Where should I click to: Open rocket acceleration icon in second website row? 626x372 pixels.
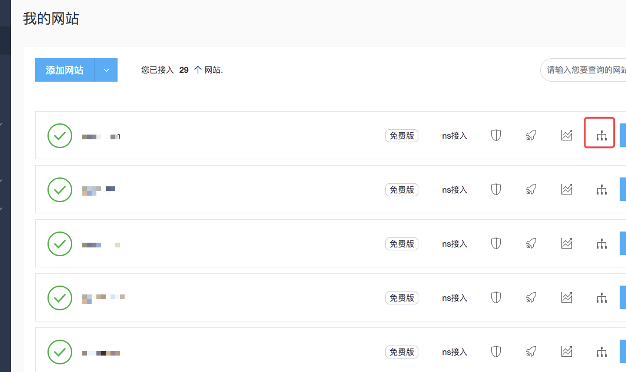(x=531, y=189)
